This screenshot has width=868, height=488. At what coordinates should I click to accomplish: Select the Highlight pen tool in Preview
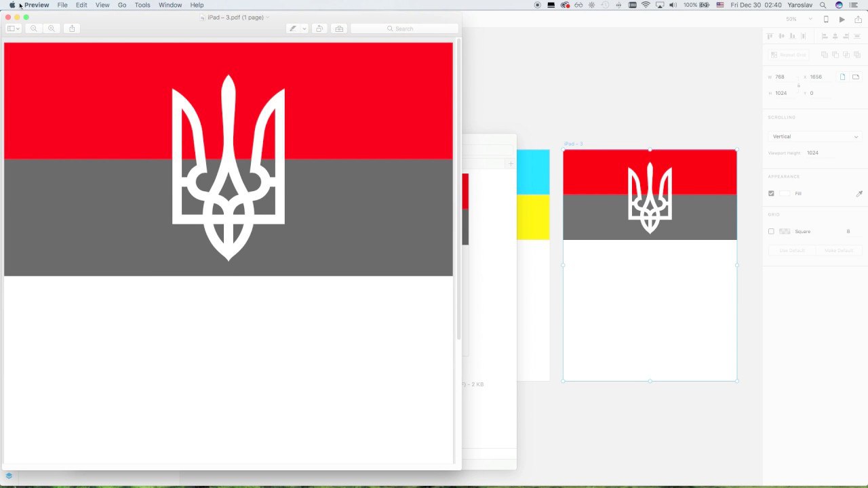click(x=293, y=28)
